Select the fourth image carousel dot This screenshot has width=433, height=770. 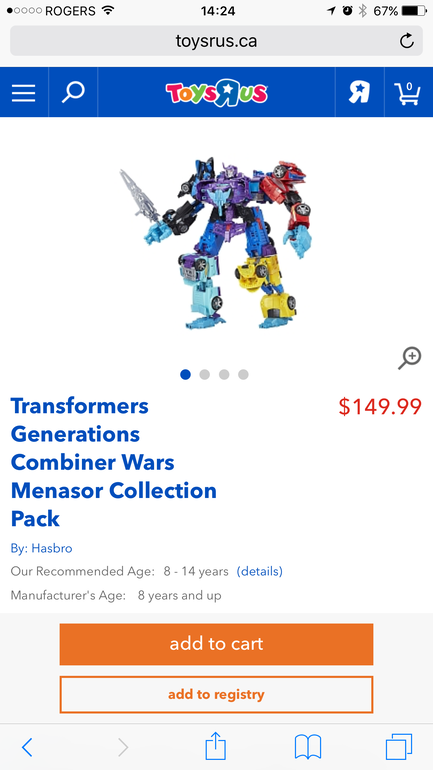point(243,375)
